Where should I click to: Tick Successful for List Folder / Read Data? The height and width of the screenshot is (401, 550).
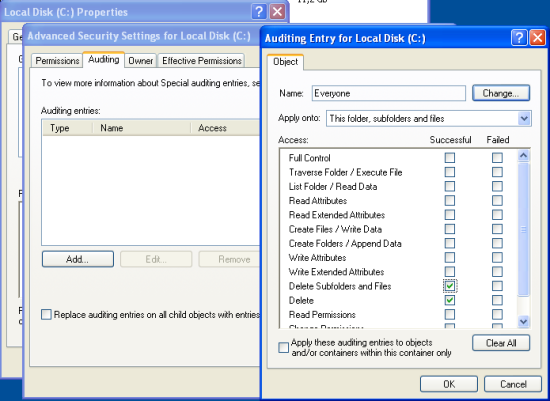[x=450, y=186]
